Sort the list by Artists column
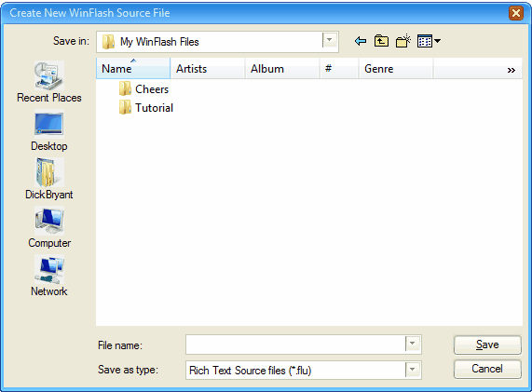Screen dimensions: 532x392 click(208, 69)
